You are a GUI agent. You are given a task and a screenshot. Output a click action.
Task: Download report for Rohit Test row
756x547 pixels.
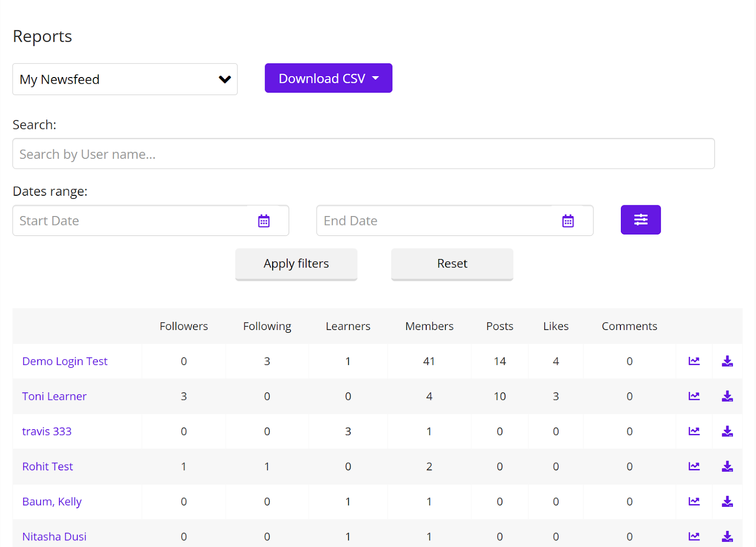(727, 466)
